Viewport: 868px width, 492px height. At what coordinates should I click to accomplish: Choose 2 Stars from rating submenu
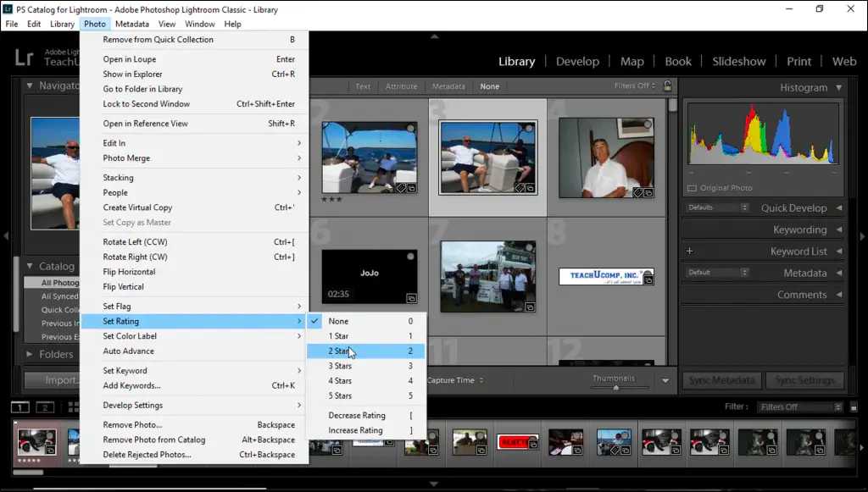pos(340,351)
